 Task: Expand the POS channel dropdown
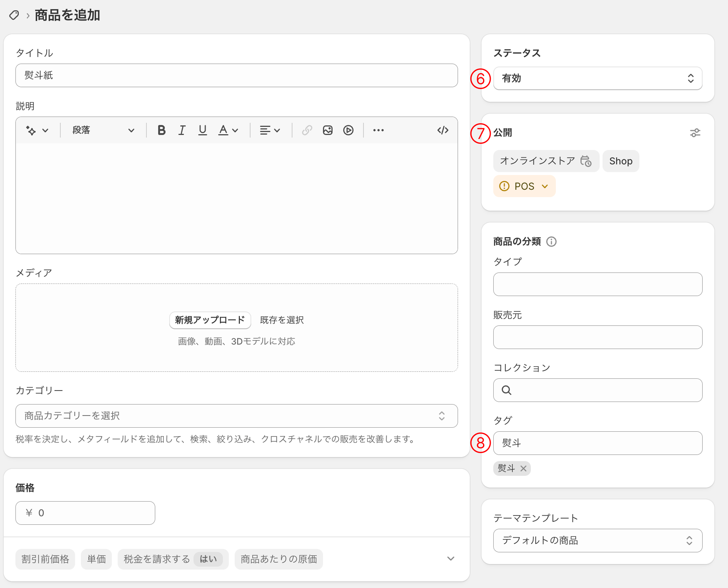[524, 186]
